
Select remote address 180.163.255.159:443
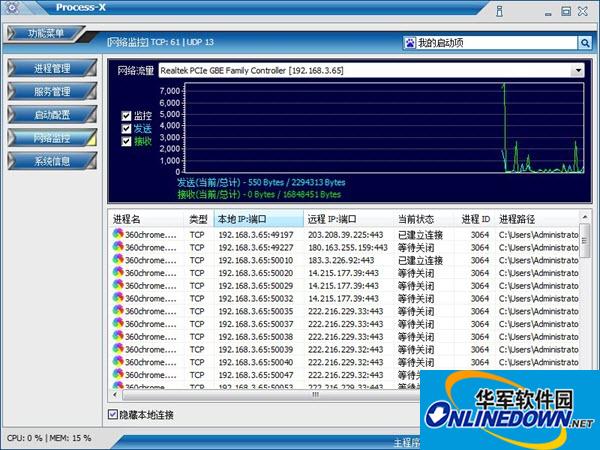(x=348, y=248)
